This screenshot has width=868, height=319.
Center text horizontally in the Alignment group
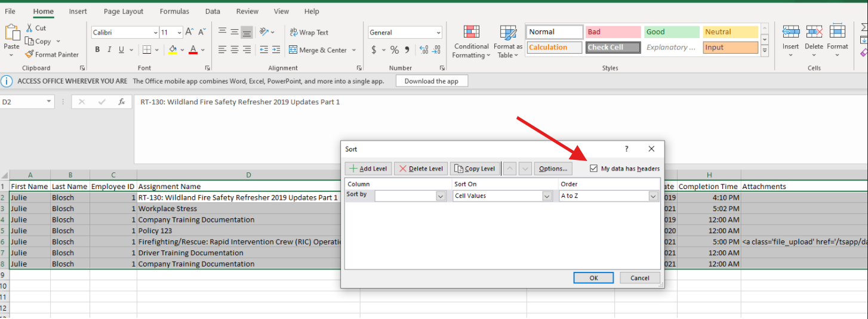(x=235, y=50)
